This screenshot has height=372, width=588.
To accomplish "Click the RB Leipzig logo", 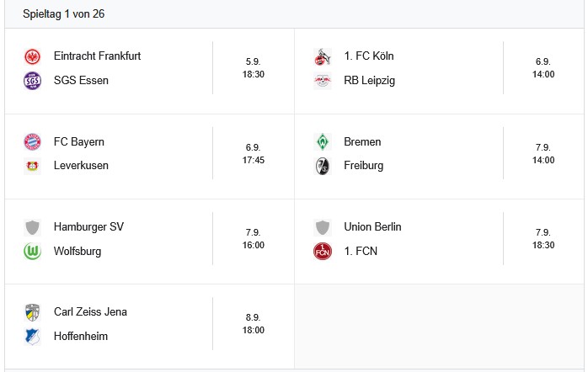I will click(323, 81).
